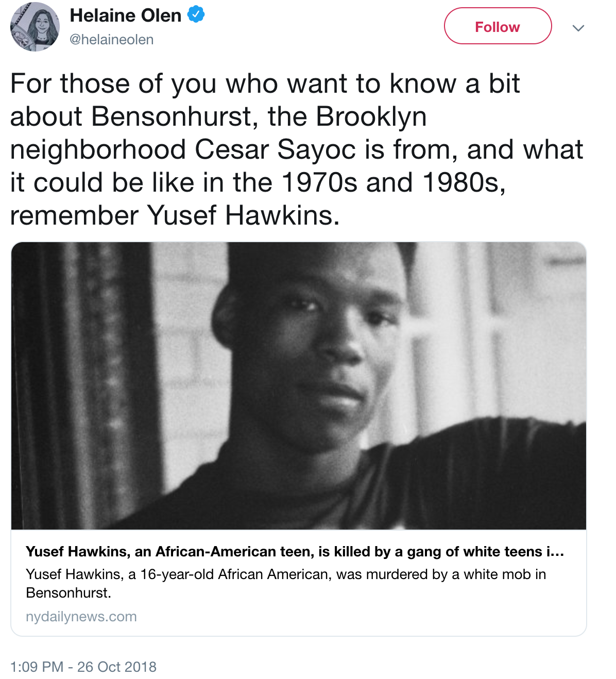
Task: Click the name Cesar Sayoc in tweet
Action: [275, 150]
